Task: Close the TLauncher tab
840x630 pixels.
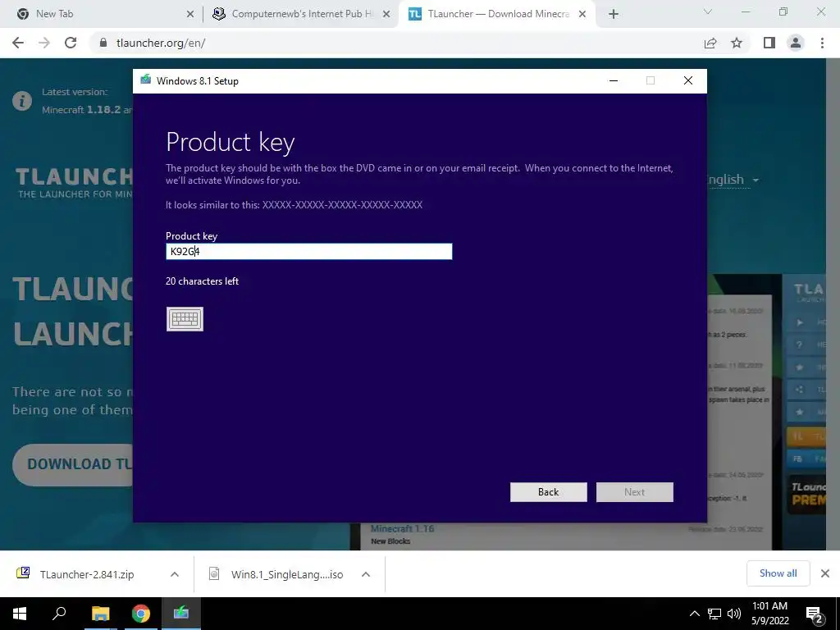Action: pos(582,15)
